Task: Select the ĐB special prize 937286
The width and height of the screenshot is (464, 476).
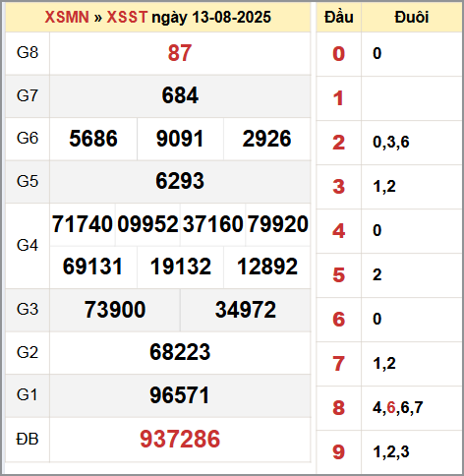Action: click(x=180, y=439)
